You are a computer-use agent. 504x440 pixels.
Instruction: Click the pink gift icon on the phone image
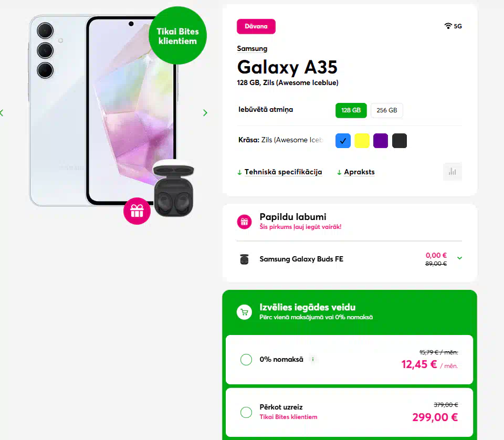137,211
